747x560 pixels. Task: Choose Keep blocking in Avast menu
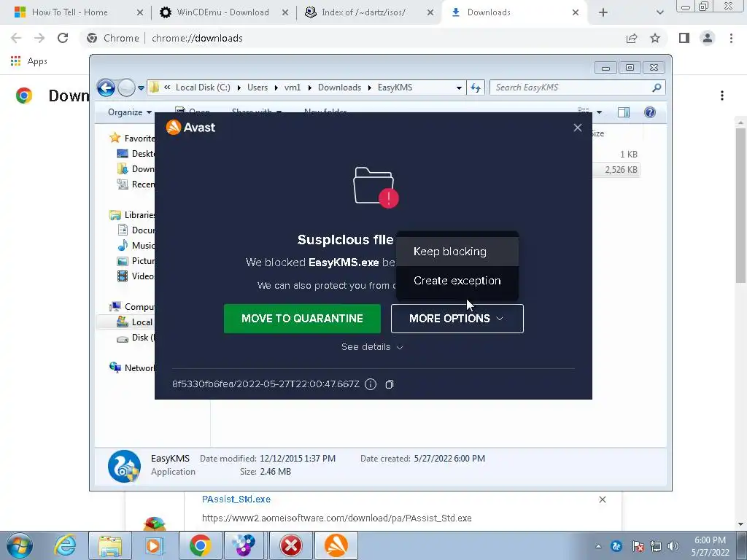[457, 252]
